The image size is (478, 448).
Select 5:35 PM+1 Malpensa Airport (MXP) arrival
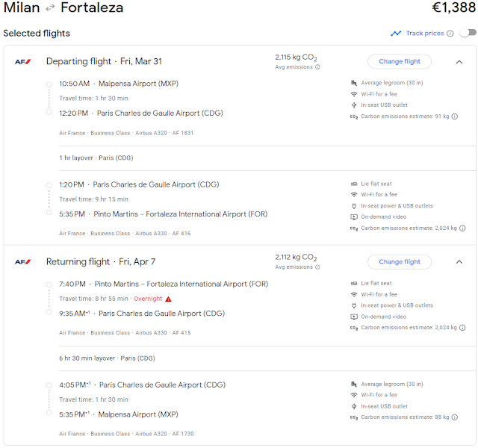point(119,414)
